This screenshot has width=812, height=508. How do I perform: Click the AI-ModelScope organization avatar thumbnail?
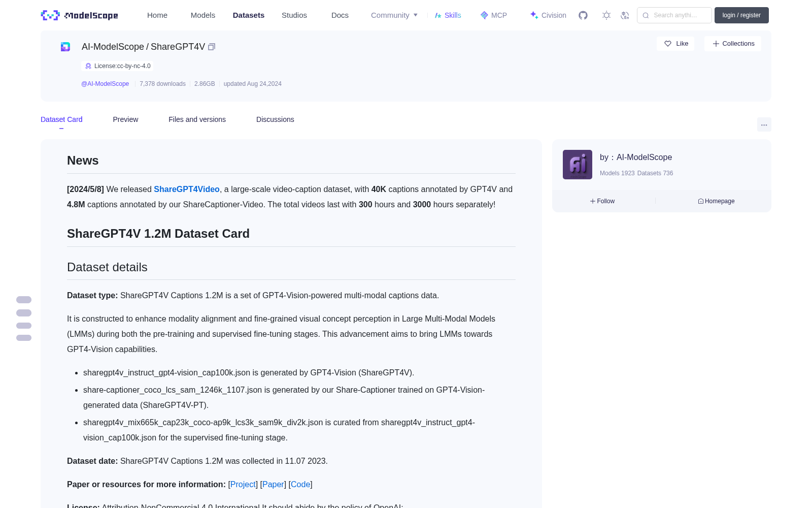click(x=578, y=165)
